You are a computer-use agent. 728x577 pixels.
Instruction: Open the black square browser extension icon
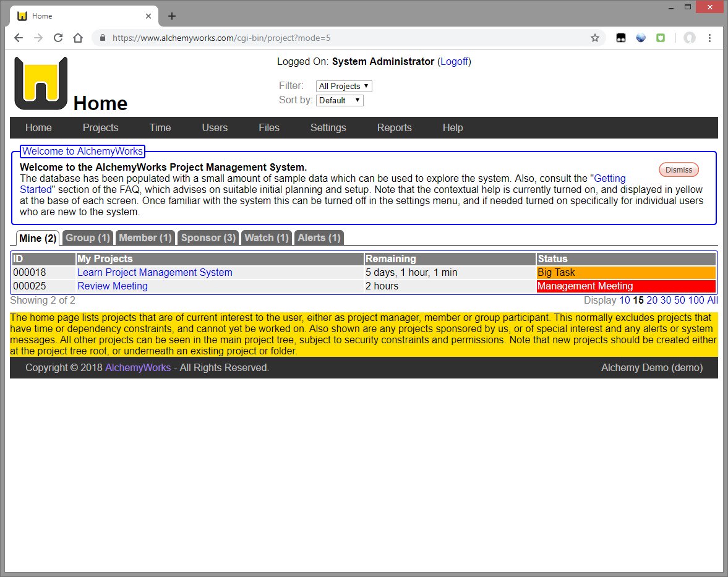click(x=621, y=38)
